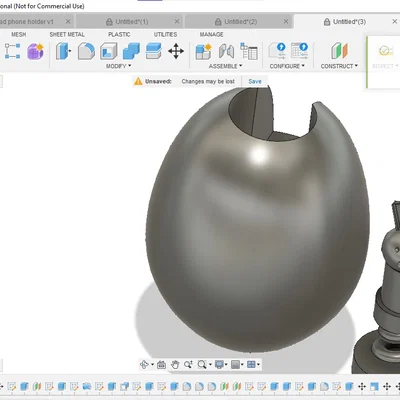Expand the CONFIGURE dropdown menu

(x=287, y=66)
